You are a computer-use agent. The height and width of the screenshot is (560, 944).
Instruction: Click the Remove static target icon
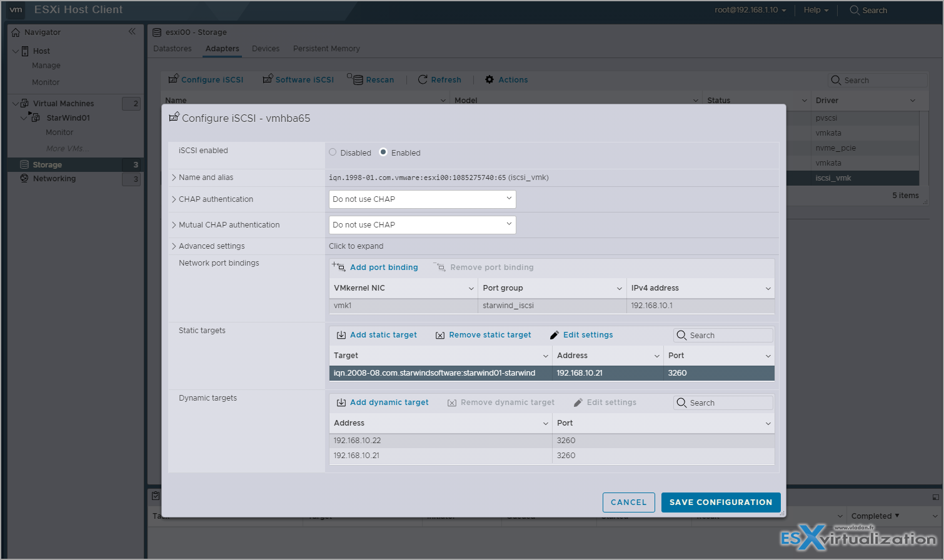(440, 335)
